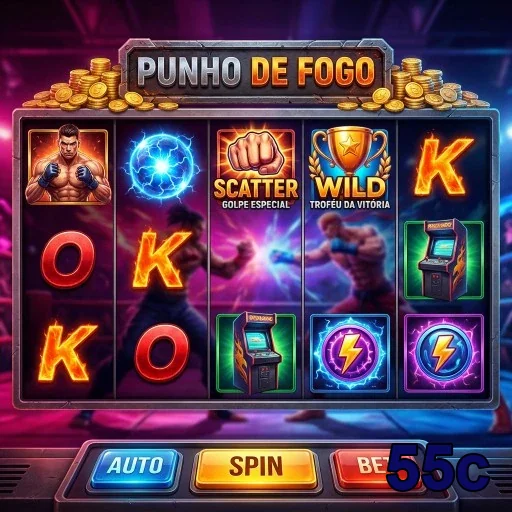Tap the Scatter fist symbol

tap(256, 169)
